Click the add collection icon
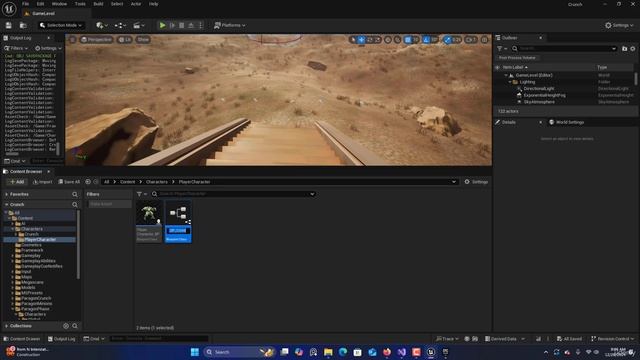640x360 pixels. tap(66, 326)
